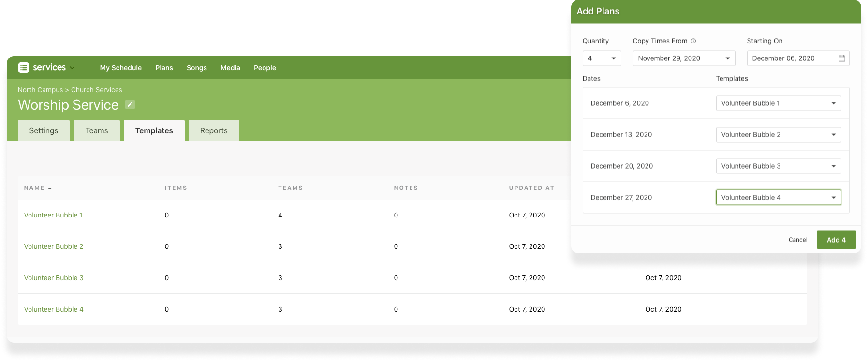Click the North Campus breadcrumb link
Viewport: 868px width, 361px height.
pos(40,90)
